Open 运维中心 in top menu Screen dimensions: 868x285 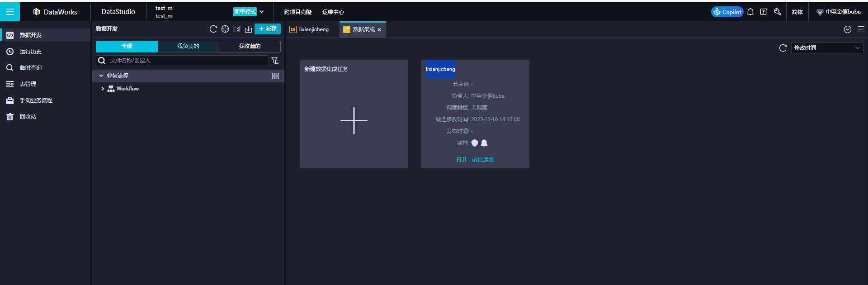point(333,12)
